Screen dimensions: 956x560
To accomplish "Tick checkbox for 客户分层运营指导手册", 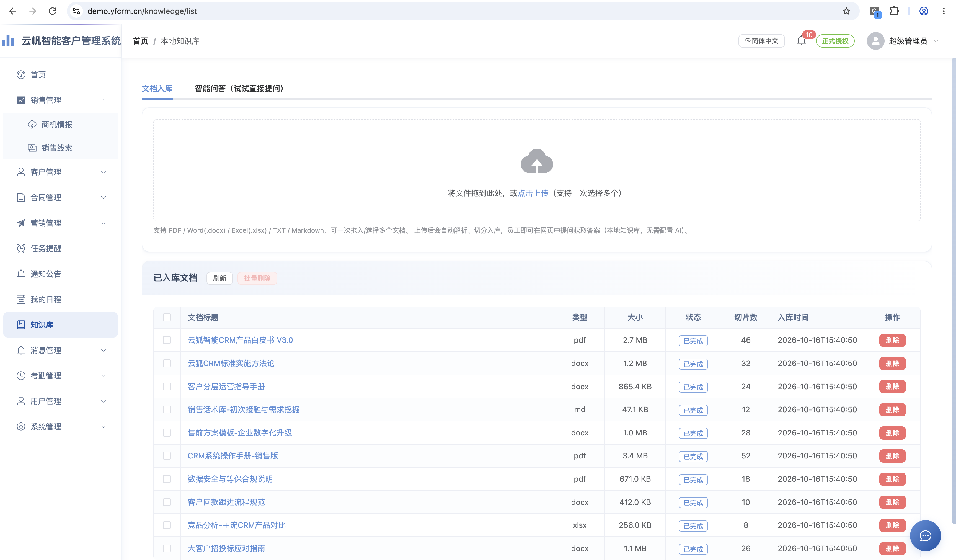I will [167, 386].
